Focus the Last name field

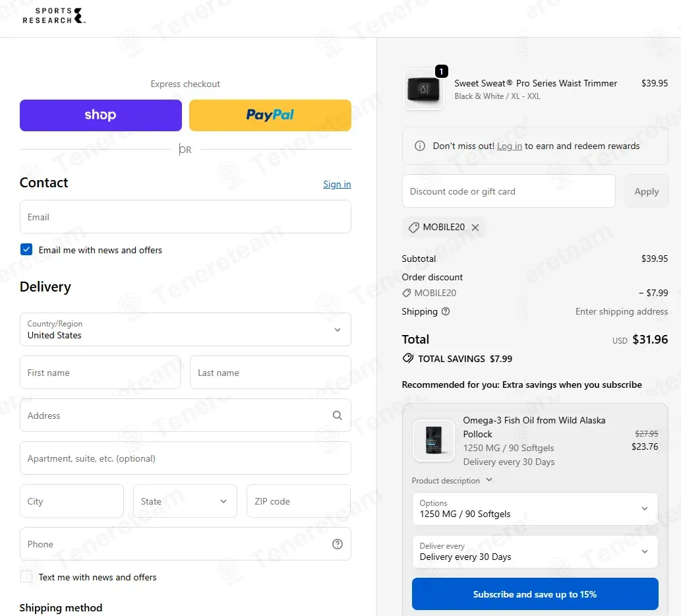tap(270, 372)
